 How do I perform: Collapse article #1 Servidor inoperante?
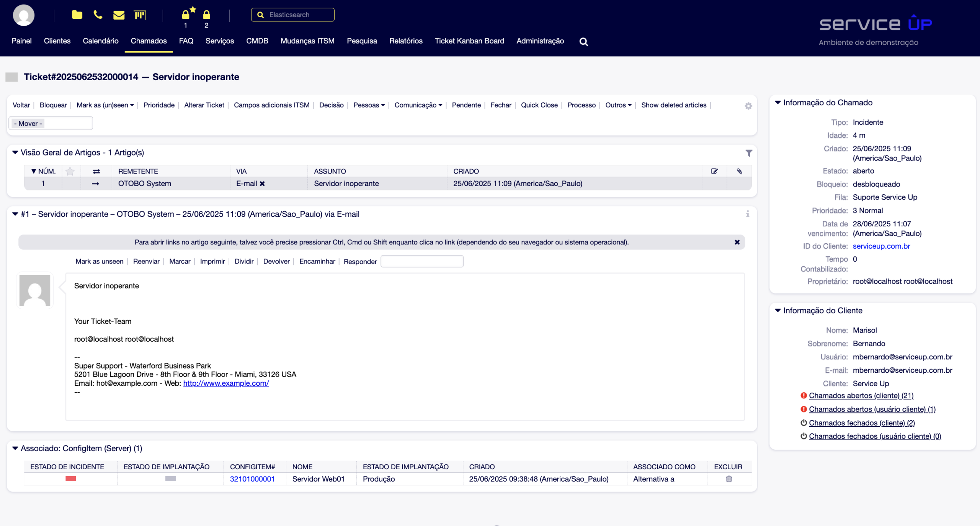pos(15,214)
